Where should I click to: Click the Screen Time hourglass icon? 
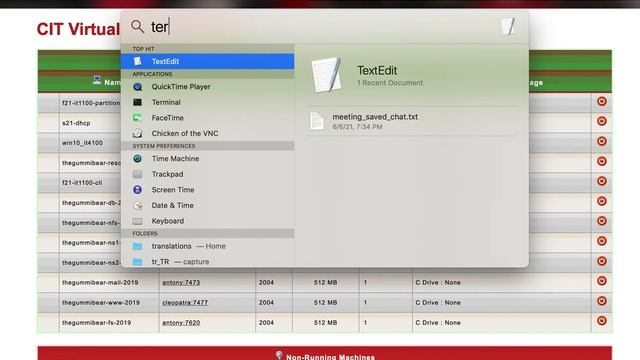(138, 189)
